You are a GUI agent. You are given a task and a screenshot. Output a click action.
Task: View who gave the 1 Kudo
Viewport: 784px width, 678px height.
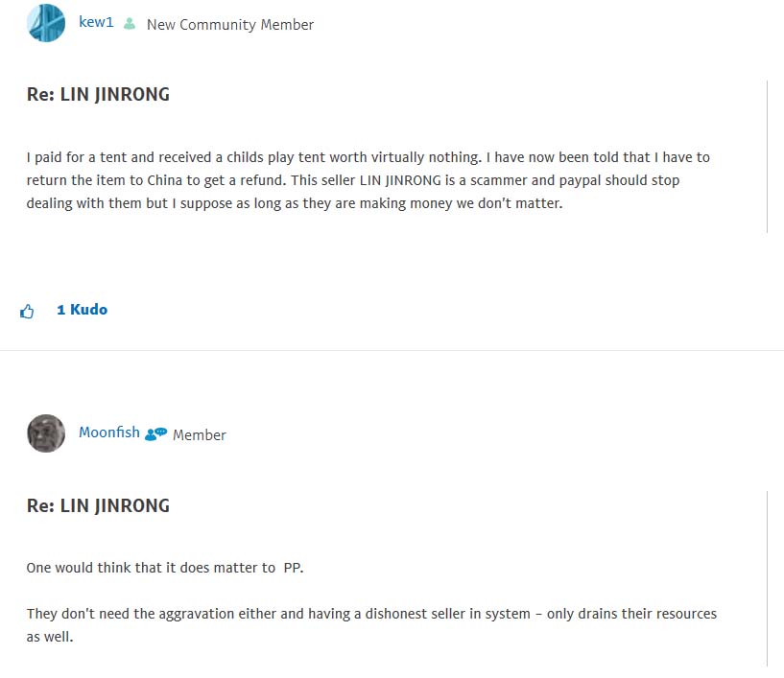click(x=82, y=310)
